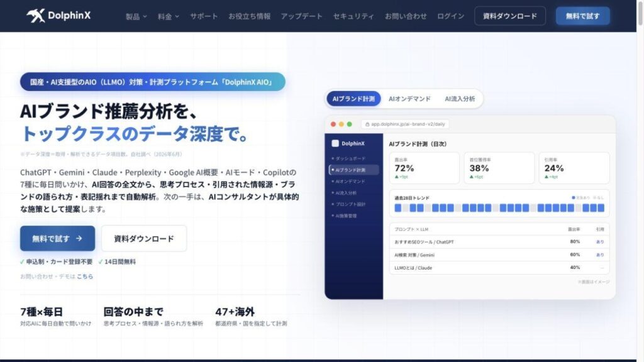The image size is (644, 362).
Task: Click the 38% top position card
Action: [x=499, y=168]
